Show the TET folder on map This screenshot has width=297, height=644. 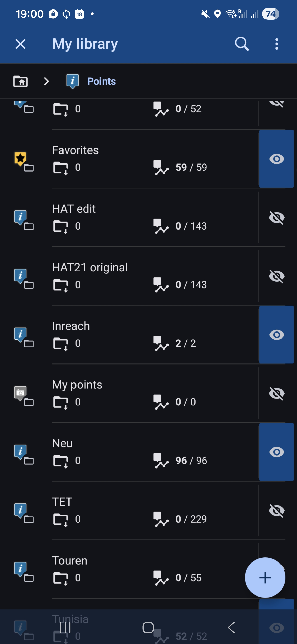pos(277,510)
